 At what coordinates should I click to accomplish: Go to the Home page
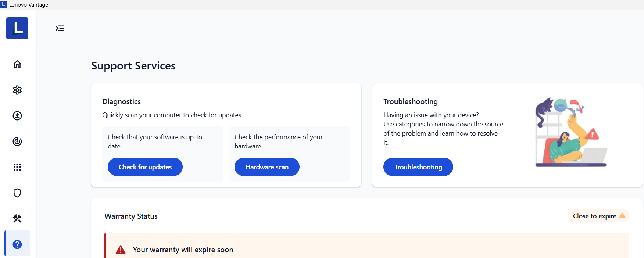pyautogui.click(x=17, y=64)
